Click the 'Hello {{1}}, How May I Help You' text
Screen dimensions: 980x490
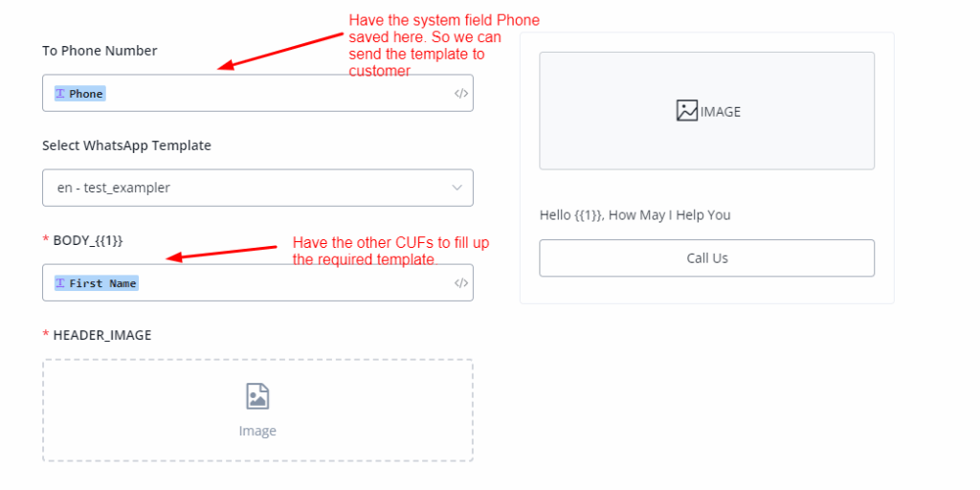[x=635, y=215]
